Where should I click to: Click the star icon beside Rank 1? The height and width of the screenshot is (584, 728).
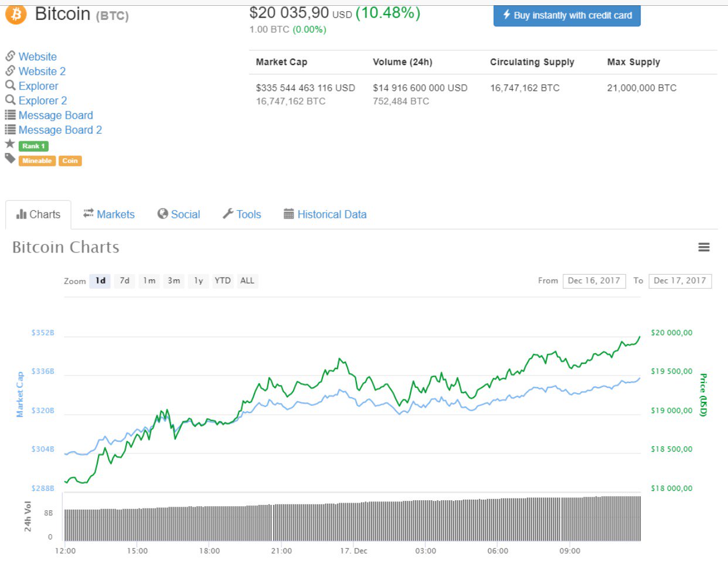tap(10, 144)
